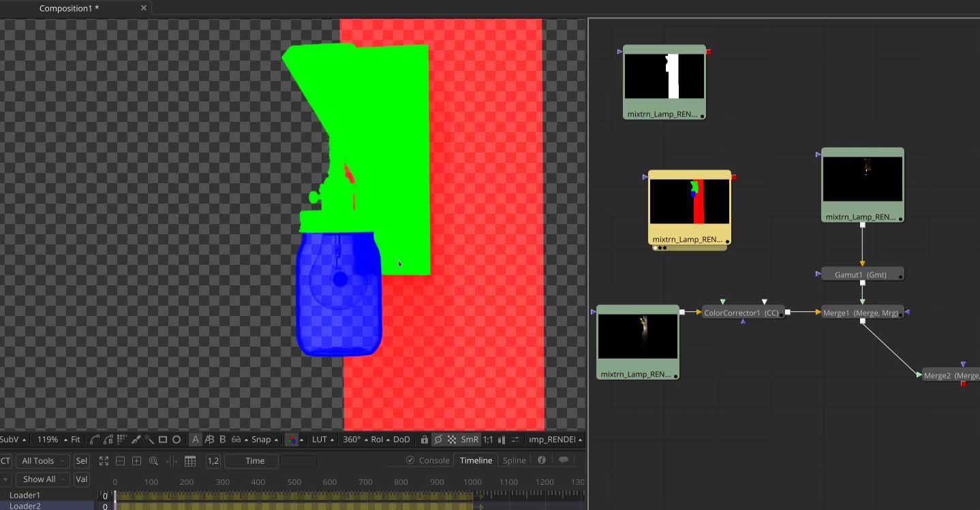This screenshot has height=510, width=980.
Task: Expand the LUT options dropdown arrow
Action: (x=332, y=440)
